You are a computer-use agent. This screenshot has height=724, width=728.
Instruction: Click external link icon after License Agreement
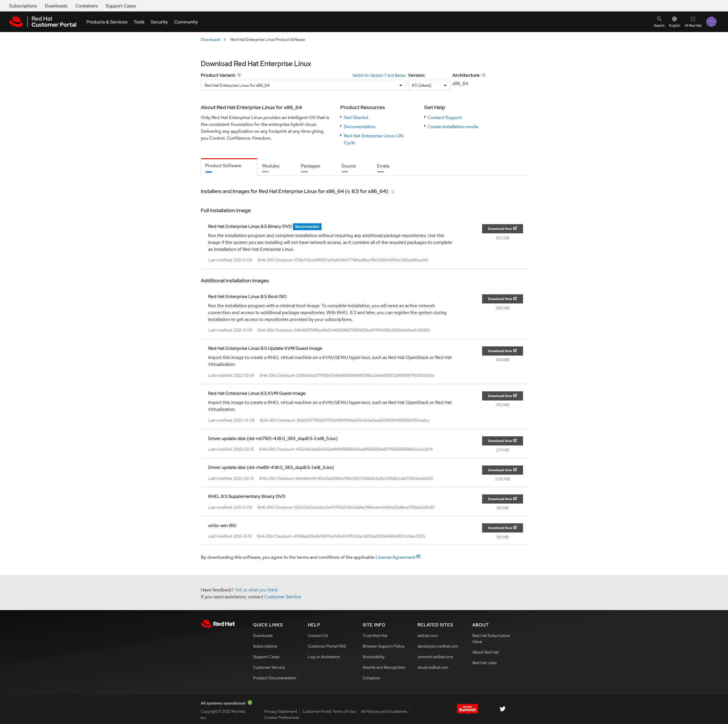tap(418, 556)
